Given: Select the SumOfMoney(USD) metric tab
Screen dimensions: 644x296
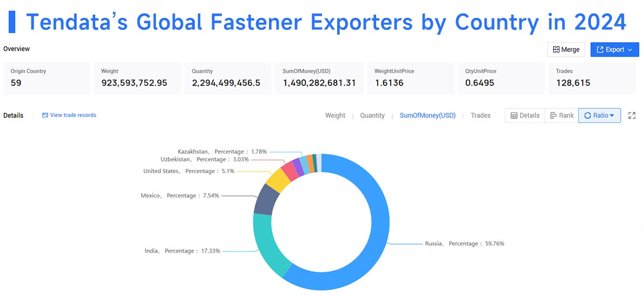Looking at the screenshot, I should tap(428, 115).
